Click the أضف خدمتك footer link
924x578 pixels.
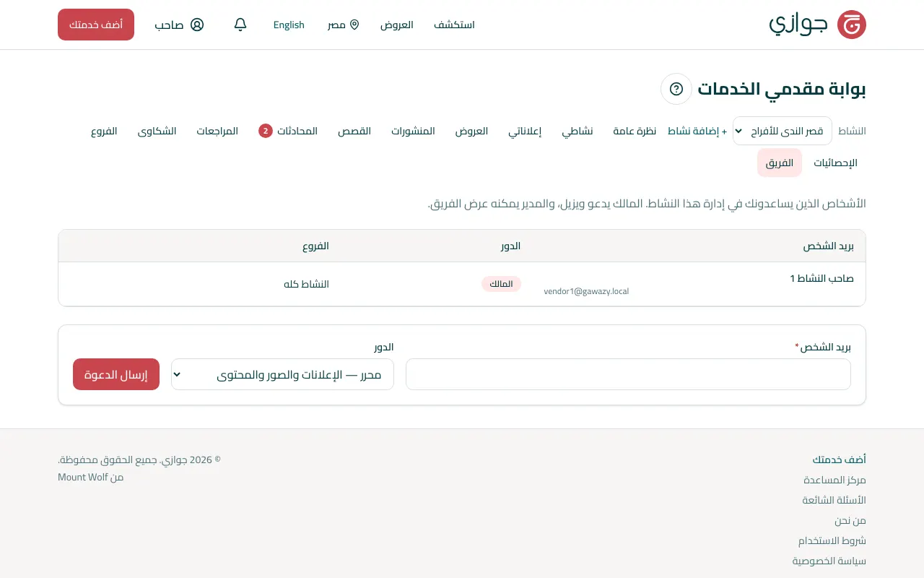[x=839, y=460]
